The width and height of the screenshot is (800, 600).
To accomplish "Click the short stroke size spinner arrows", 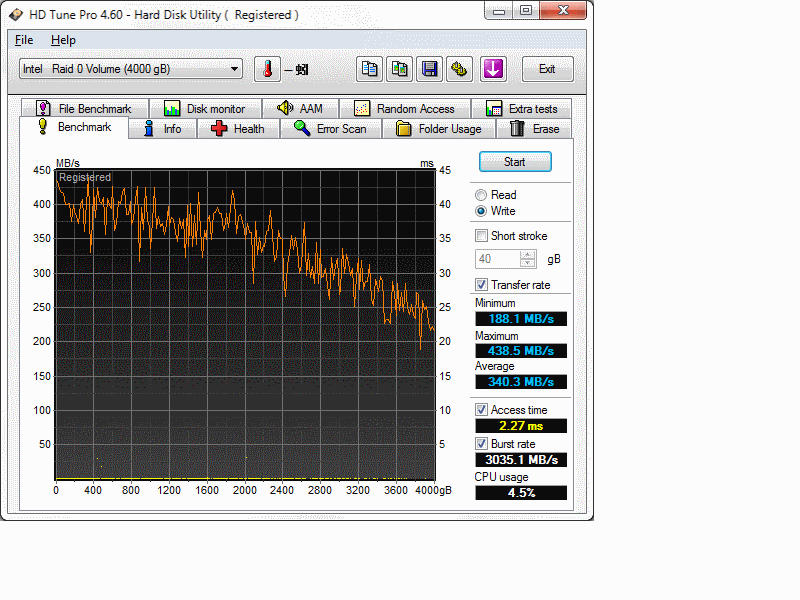I will pos(528,259).
